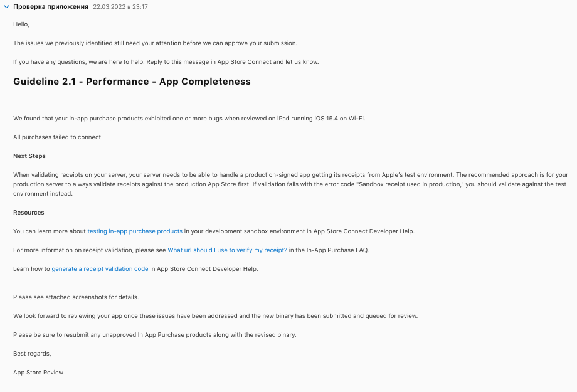Click the iPad running iOS 15.4 sentence
Viewport: 577px width, 392px height.
189,119
